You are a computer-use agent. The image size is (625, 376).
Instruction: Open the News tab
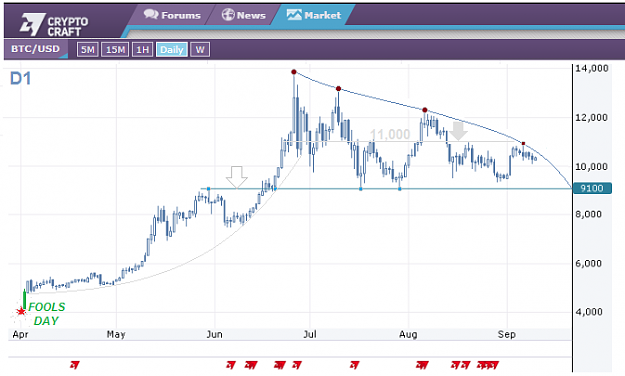coord(244,15)
